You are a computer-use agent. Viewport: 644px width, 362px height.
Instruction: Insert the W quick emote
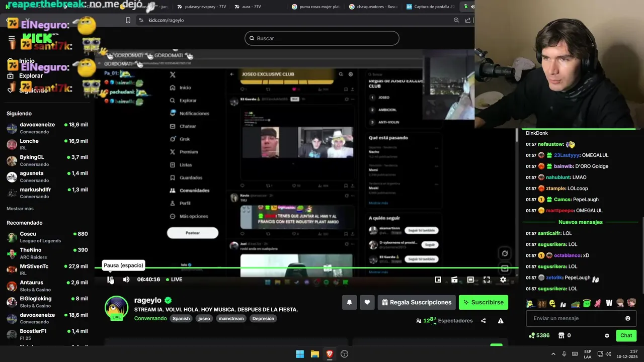609,303
